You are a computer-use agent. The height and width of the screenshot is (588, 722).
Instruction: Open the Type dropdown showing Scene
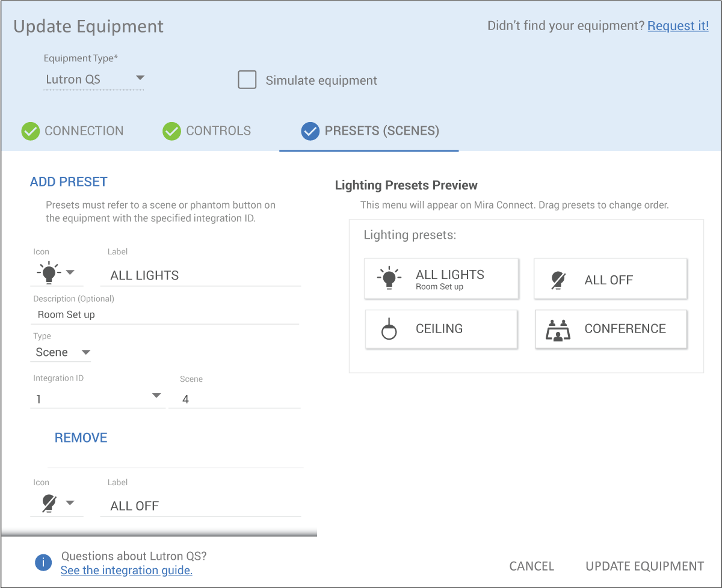coord(61,352)
